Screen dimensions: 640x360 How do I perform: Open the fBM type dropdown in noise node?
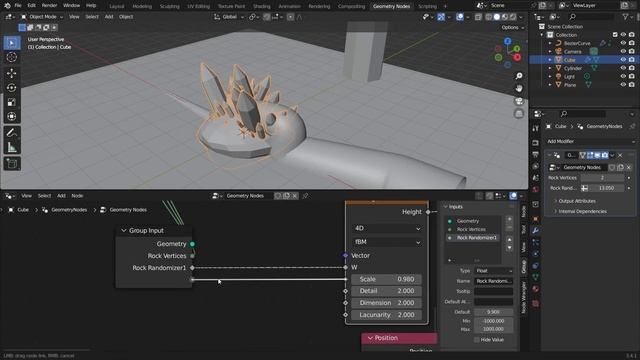(387, 242)
